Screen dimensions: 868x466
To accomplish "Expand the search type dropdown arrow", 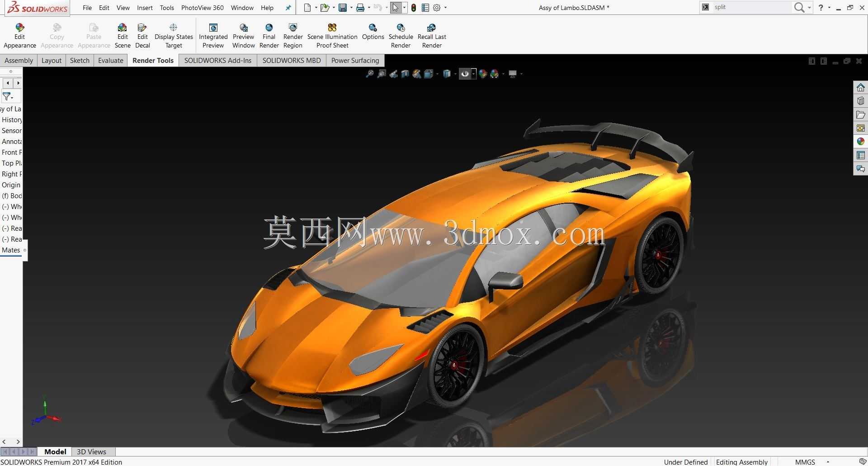I will (809, 8).
